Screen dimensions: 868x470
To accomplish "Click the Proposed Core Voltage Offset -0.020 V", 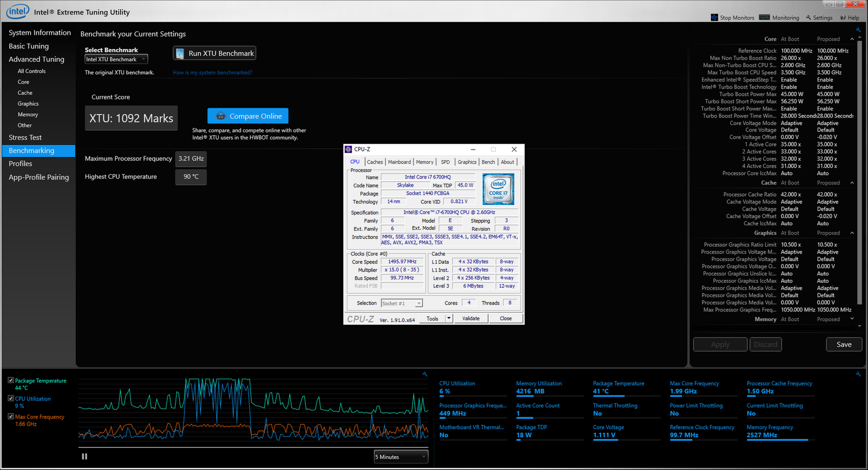I will point(827,137).
